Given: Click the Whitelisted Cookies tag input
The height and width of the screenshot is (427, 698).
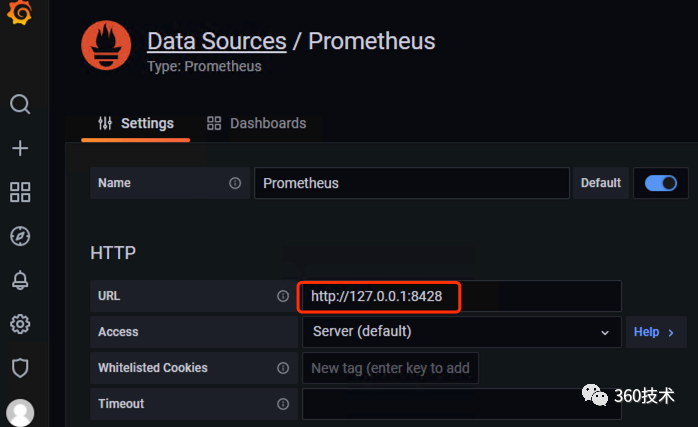Looking at the screenshot, I should click(390, 368).
